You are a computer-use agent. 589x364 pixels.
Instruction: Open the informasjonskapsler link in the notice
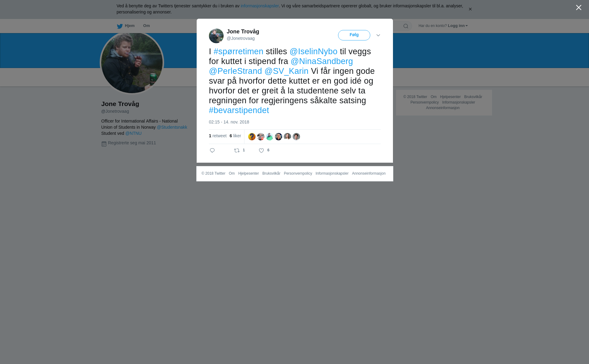click(x=260, y=6)
